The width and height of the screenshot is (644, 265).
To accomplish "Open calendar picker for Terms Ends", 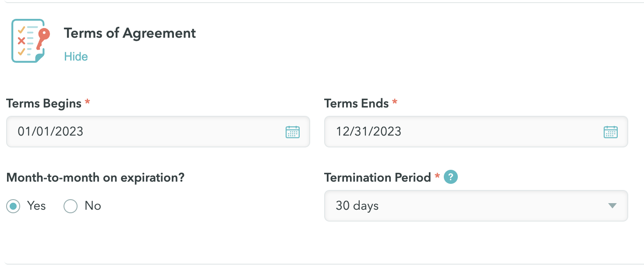I will [611, 132].
